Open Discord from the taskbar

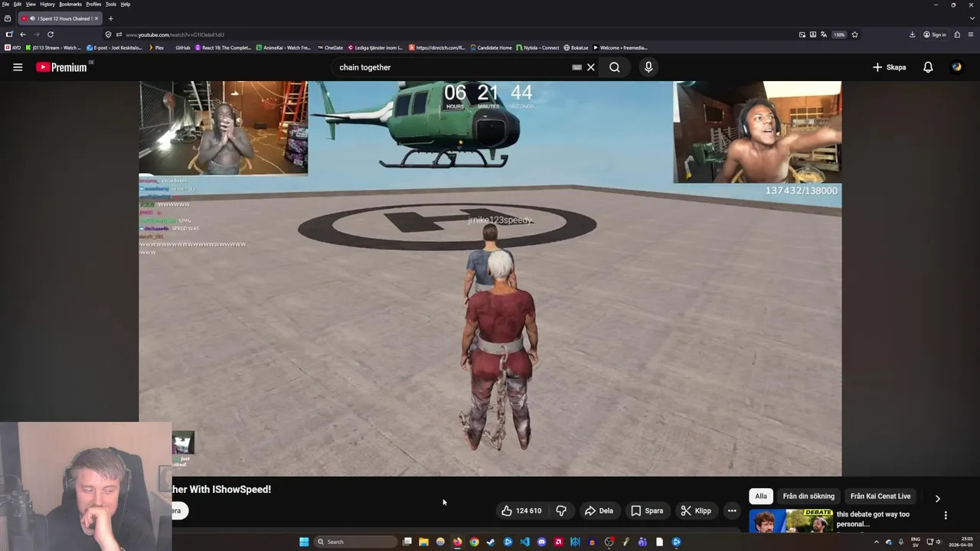click(541, 542)
